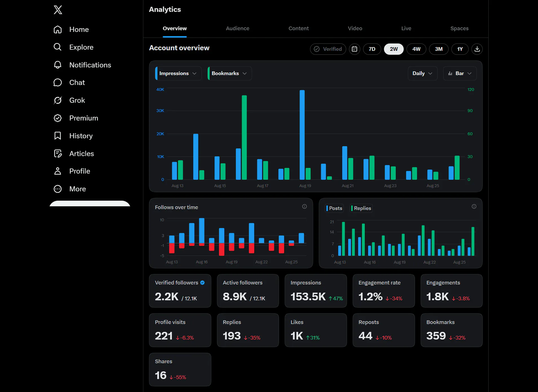Viewport: 538px width, 392px height.
Task: Switch to the Spaces tab
Action: pos(459,28)
